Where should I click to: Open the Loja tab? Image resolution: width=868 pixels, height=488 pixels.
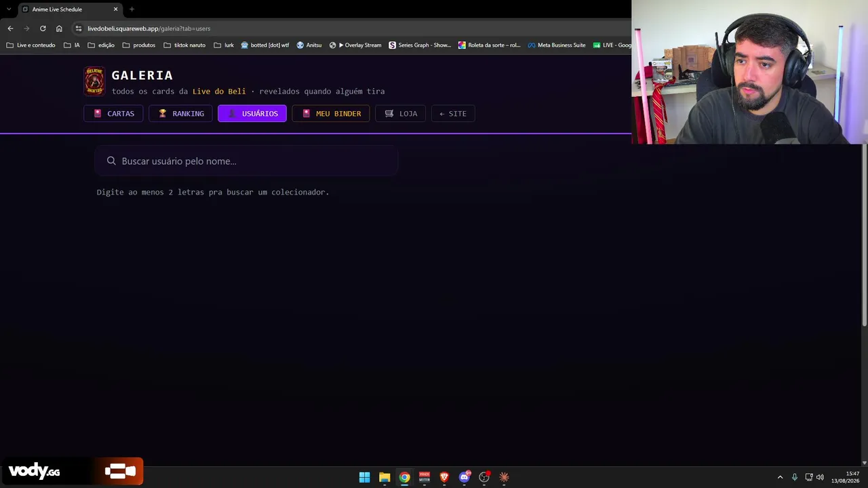(x=400, y=113)
